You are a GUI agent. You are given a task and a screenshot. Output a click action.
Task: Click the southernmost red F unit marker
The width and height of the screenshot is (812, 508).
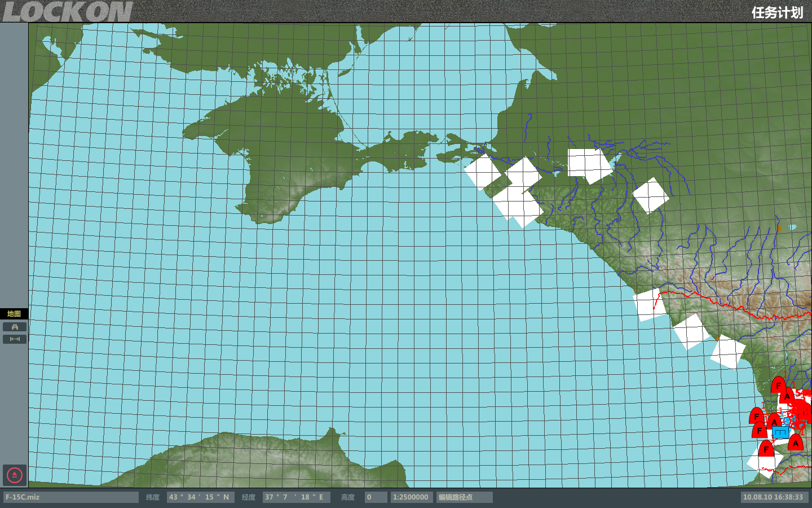(766, 449)
